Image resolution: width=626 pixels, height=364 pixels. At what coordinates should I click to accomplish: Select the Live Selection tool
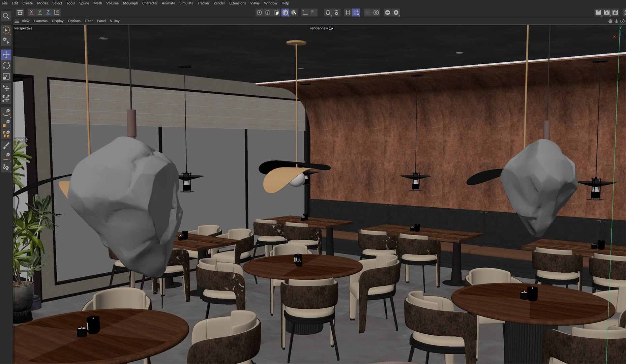pos(6,30)
